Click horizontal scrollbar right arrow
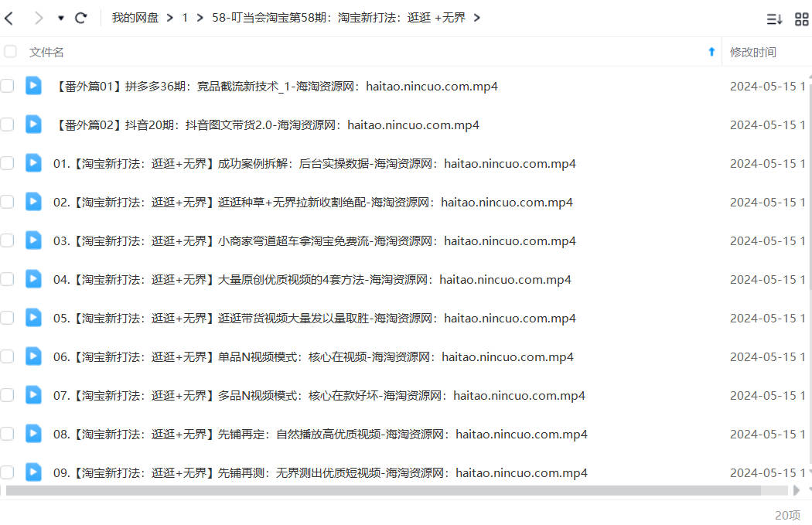Screen dimensions: 812x525 797,490
